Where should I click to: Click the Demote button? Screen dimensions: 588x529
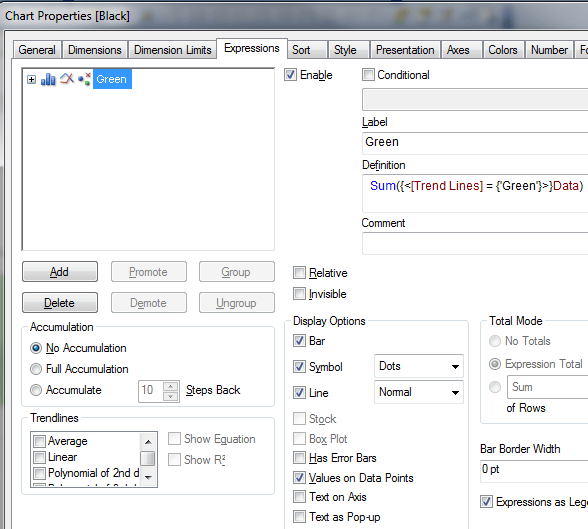coord(148,303)
